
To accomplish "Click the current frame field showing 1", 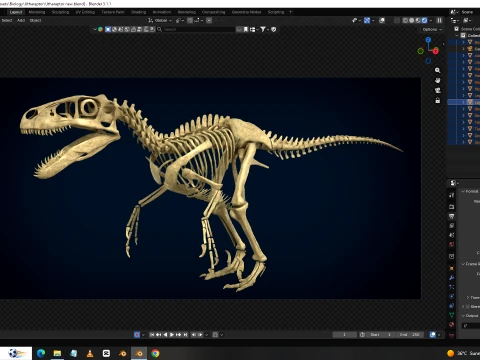I will pyautogui.click(x=345, y=335).
